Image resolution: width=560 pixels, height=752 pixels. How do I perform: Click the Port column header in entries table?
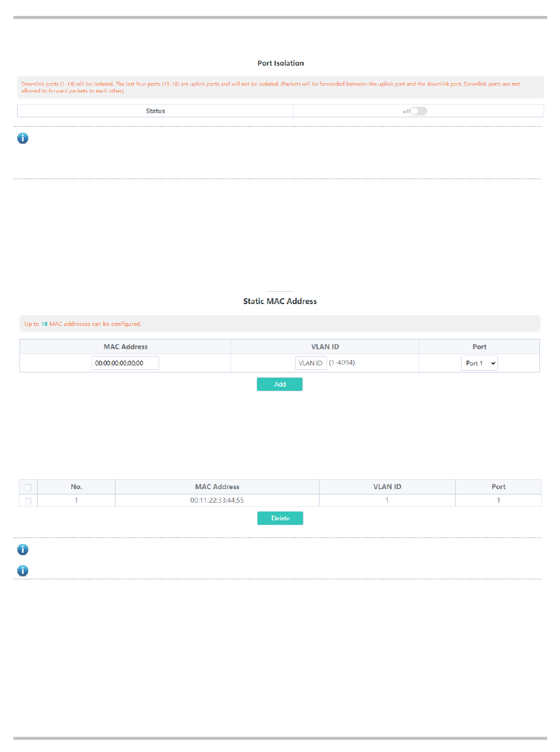499,487
